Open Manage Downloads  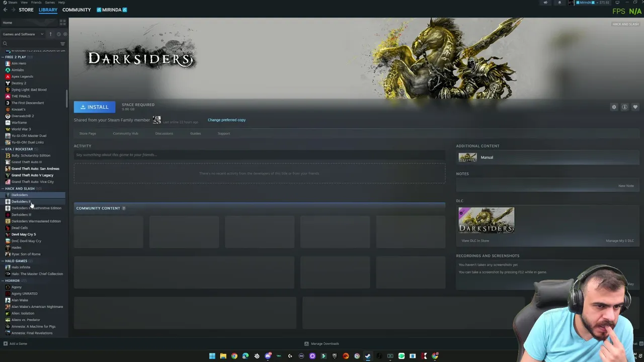321,344
